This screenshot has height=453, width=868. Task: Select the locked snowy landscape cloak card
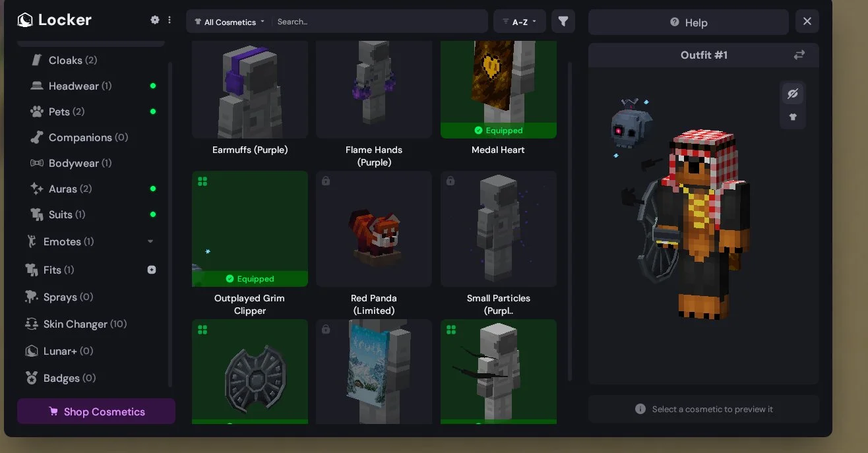point(374,371)
